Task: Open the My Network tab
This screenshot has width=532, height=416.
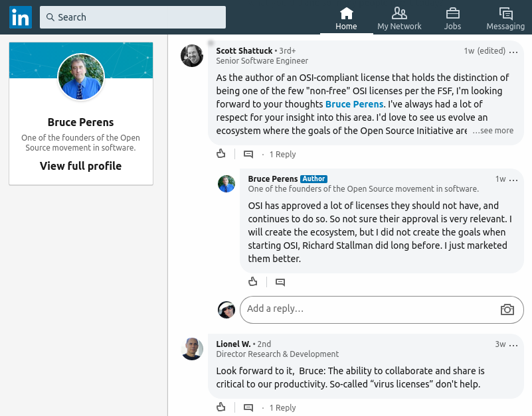Action: pyautogui.click(x=399, y=18)
